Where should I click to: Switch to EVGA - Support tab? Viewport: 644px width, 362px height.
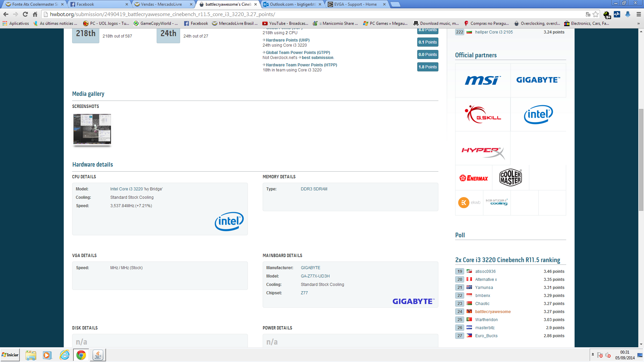click(357, 4)
